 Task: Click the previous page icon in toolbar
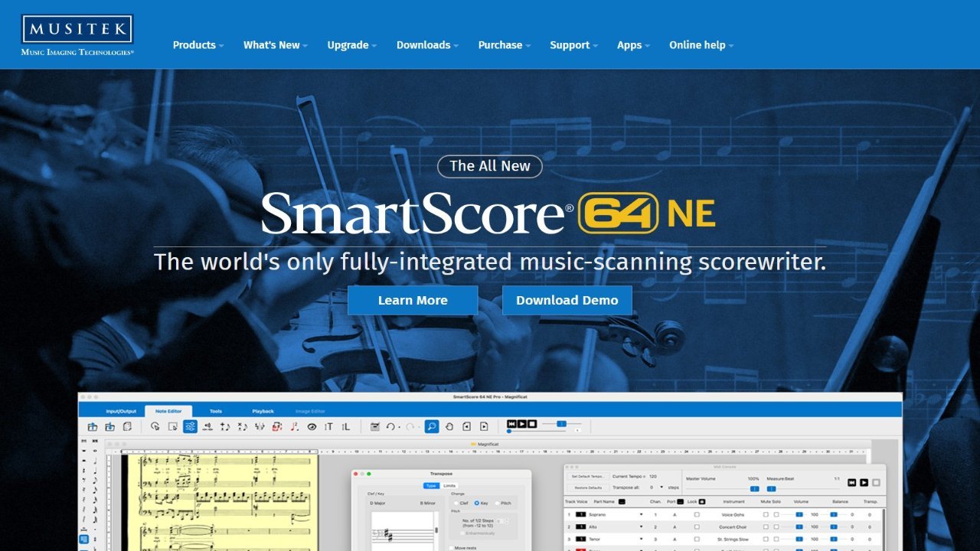coord(467,426)
